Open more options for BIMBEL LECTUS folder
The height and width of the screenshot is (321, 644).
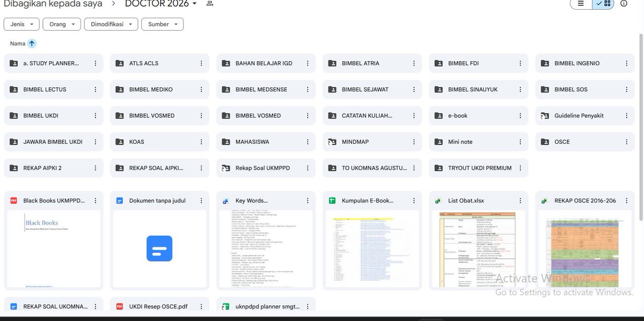pos(95,90)
